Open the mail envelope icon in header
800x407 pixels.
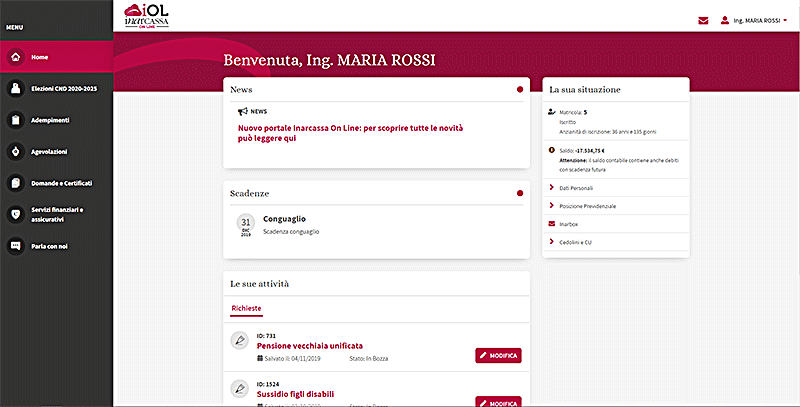[703, 20]
